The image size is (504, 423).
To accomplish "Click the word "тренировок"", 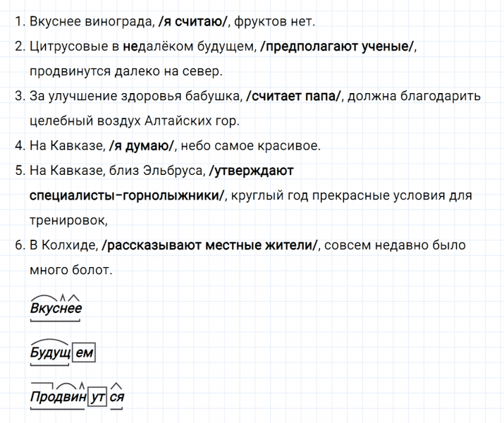I will (x=68, y=220).
